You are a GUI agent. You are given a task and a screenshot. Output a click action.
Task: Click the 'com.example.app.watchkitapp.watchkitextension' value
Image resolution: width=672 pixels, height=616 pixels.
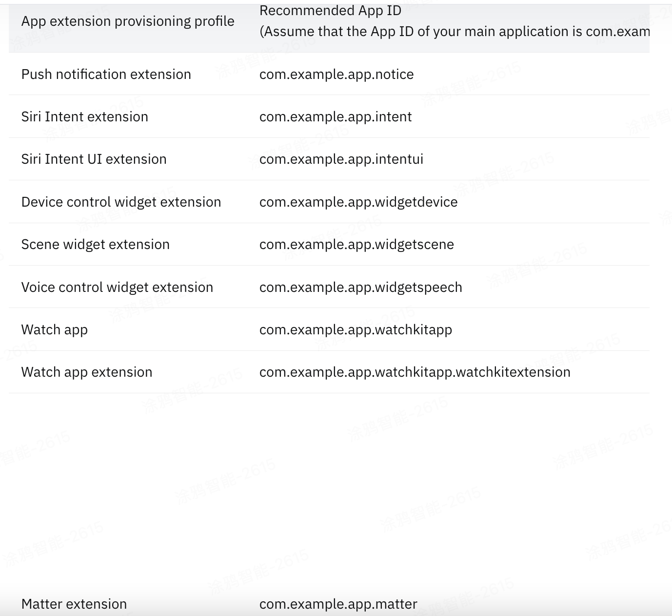415,372
